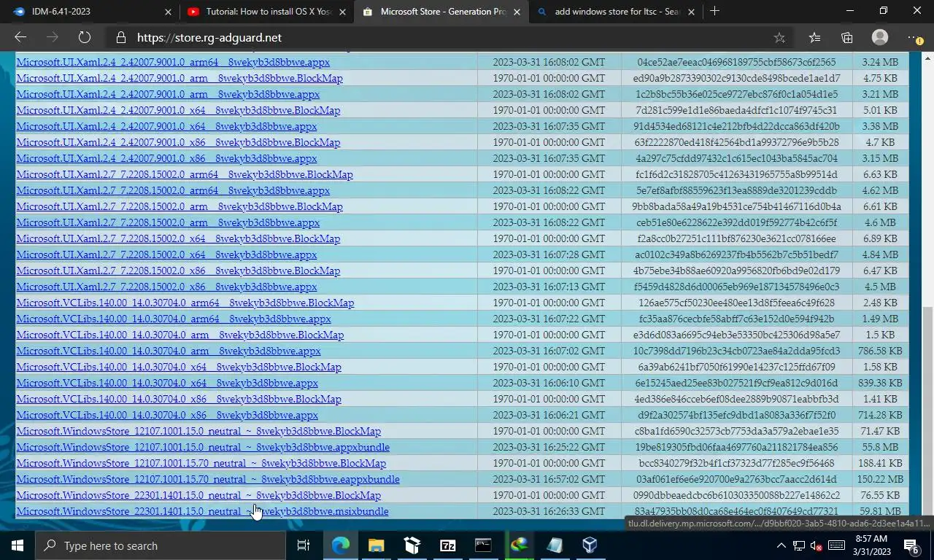Open the browser profile avatar

880,37
